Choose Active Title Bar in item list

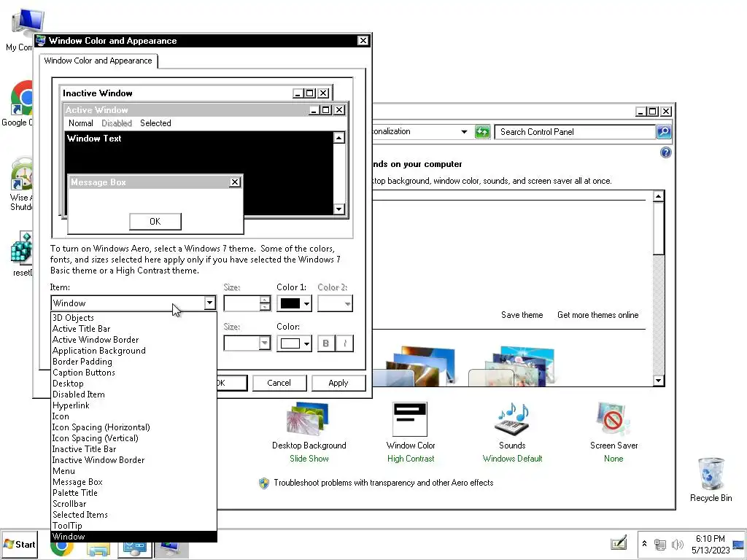[81, 329]
